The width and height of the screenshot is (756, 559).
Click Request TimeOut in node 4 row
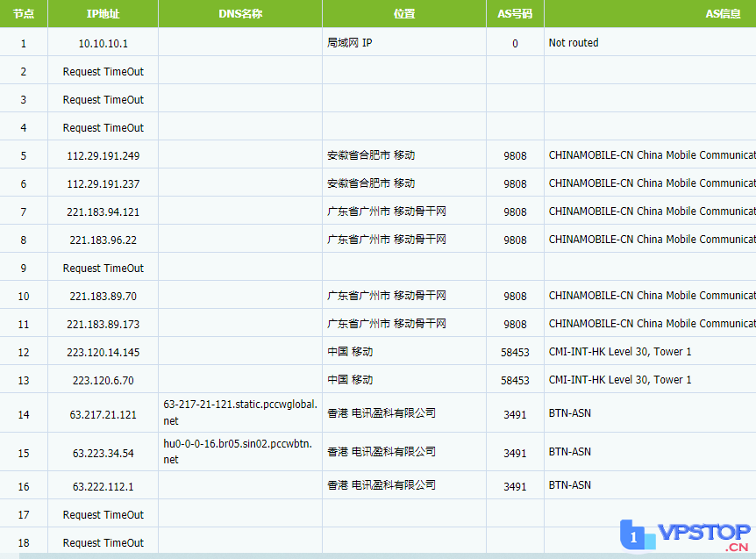pos(103,128)
